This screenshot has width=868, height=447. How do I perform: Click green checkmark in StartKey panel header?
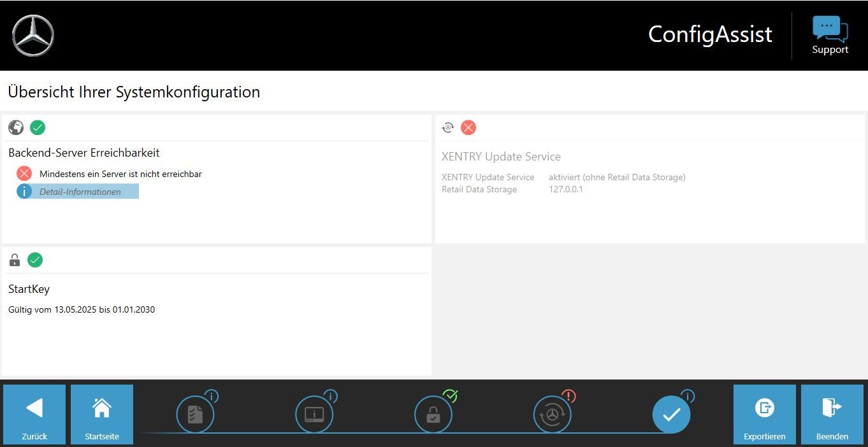(x=35, y=260)
